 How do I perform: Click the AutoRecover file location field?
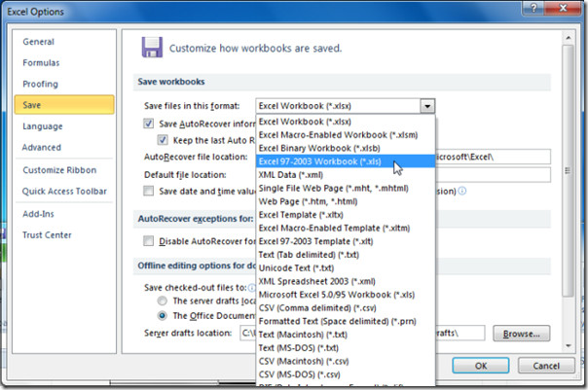(493, 157)
